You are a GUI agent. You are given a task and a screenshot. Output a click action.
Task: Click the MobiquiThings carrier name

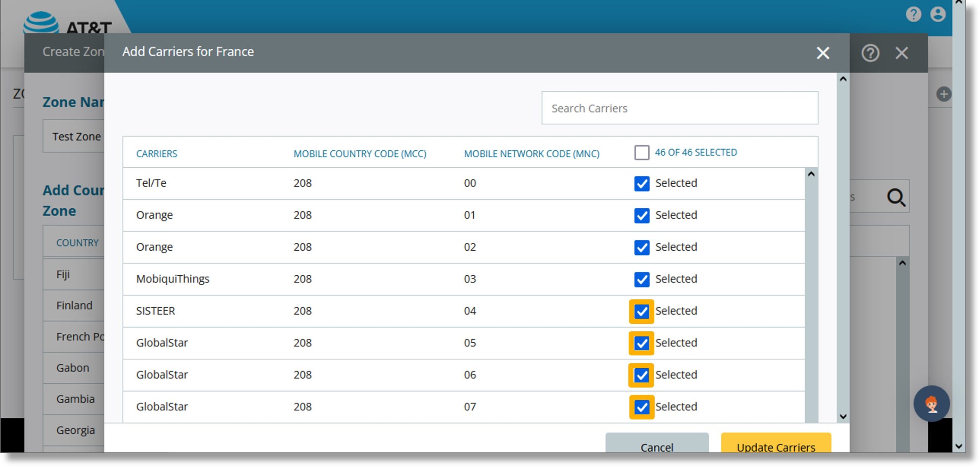click(x=173, y=279)
